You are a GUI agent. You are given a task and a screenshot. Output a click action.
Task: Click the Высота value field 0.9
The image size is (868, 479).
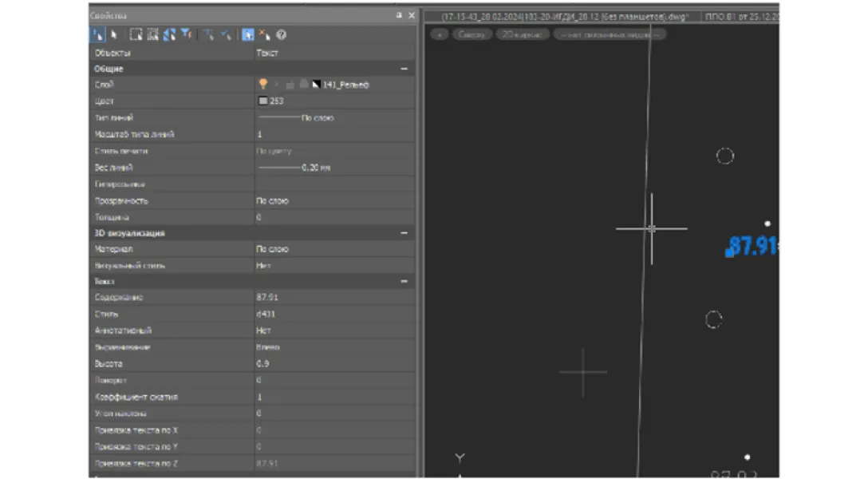333,364
